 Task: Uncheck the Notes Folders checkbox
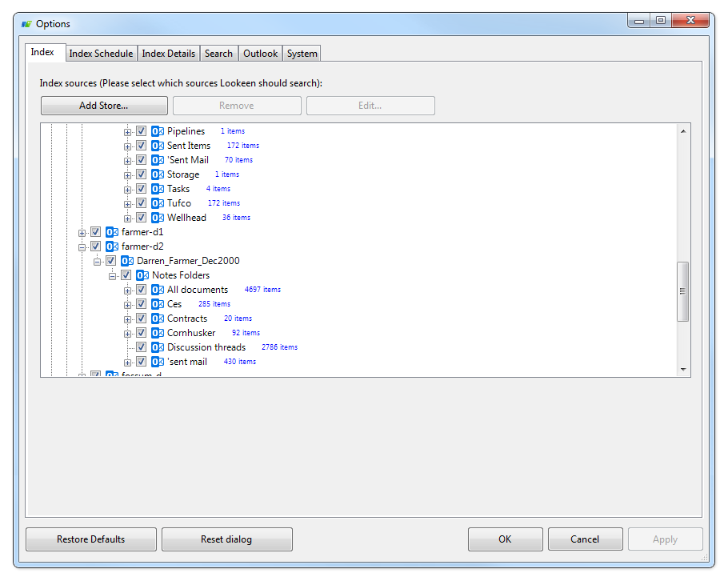coord(126,275)
